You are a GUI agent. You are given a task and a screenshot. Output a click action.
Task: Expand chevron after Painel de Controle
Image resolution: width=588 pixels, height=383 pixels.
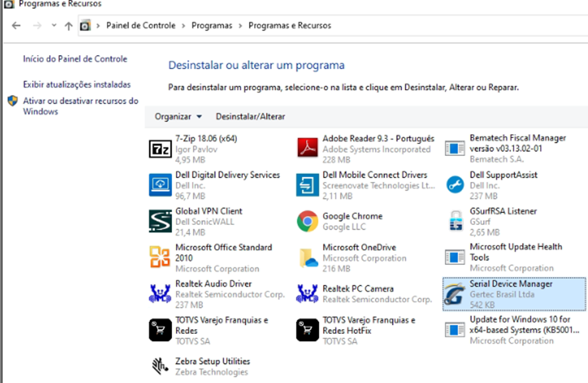(x=183, y=26)
